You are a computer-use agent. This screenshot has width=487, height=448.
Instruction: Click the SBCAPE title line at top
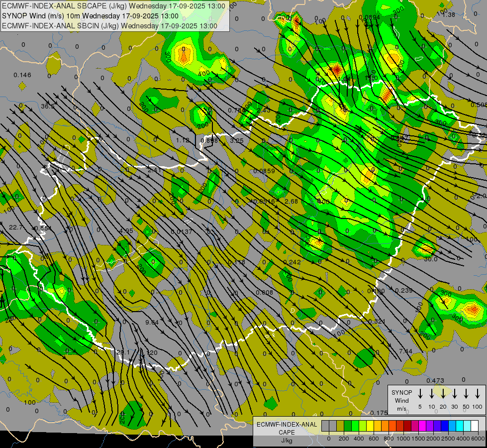114,6
